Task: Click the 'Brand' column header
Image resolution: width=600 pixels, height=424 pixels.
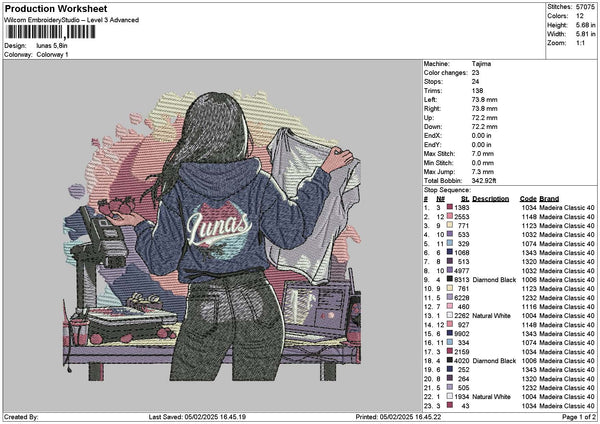Action: [549, 199]
